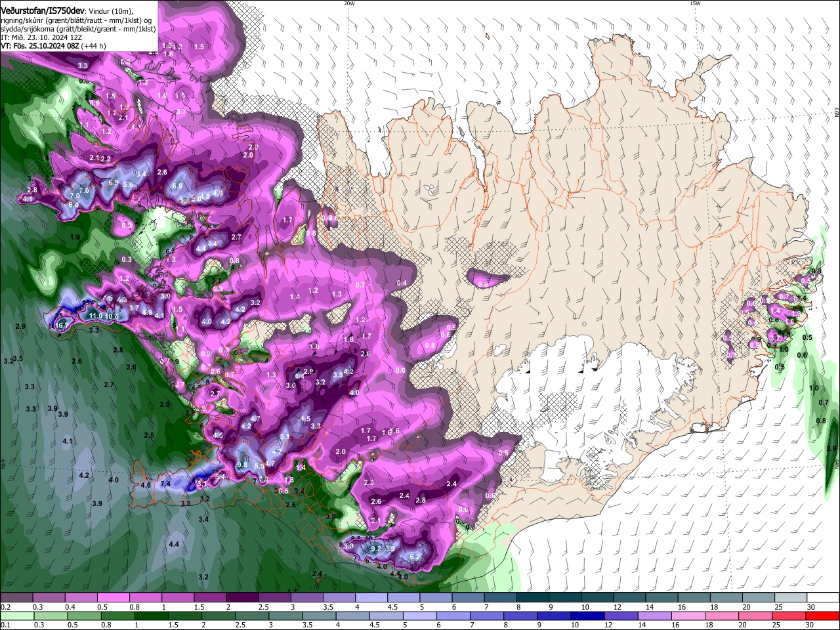Click the 9.2 snowfall value on the map
The image size is (840, 630).
tap(376, 548)
